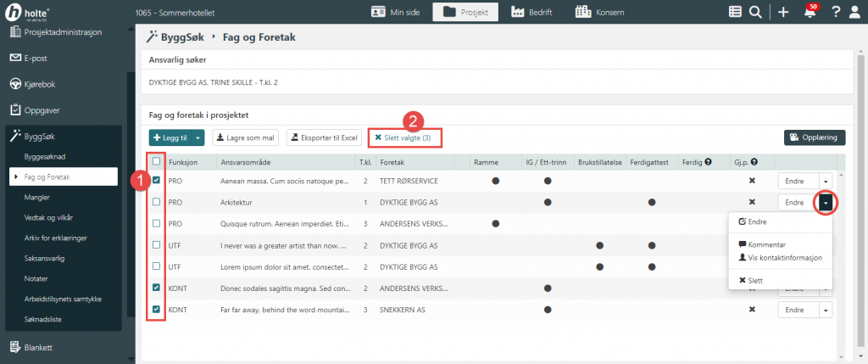Close dropdown arrow for Arkitektur row
This screenshot has height=364, width=868.
826,203
